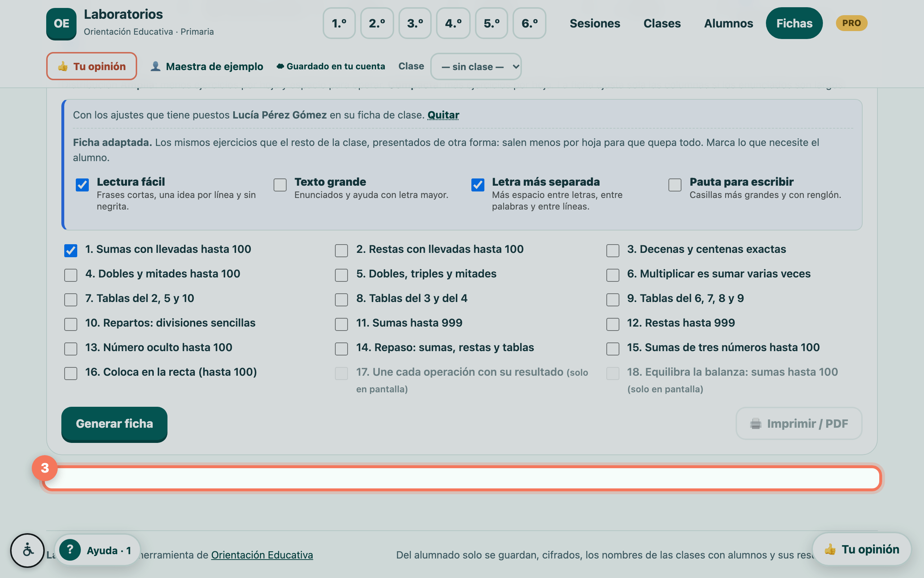
Task: Click the Maestra de ejemplo user icon
Action: (156, 66)
